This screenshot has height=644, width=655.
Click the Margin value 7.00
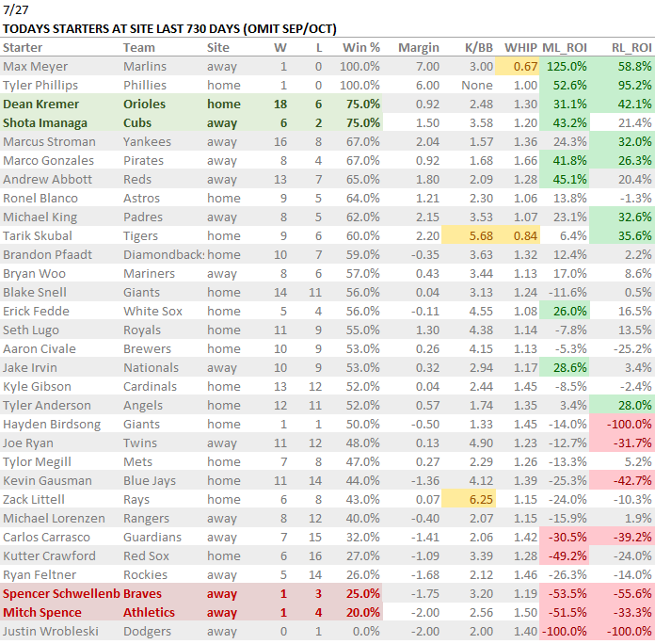pyautogui.click(x=427, y=67)
